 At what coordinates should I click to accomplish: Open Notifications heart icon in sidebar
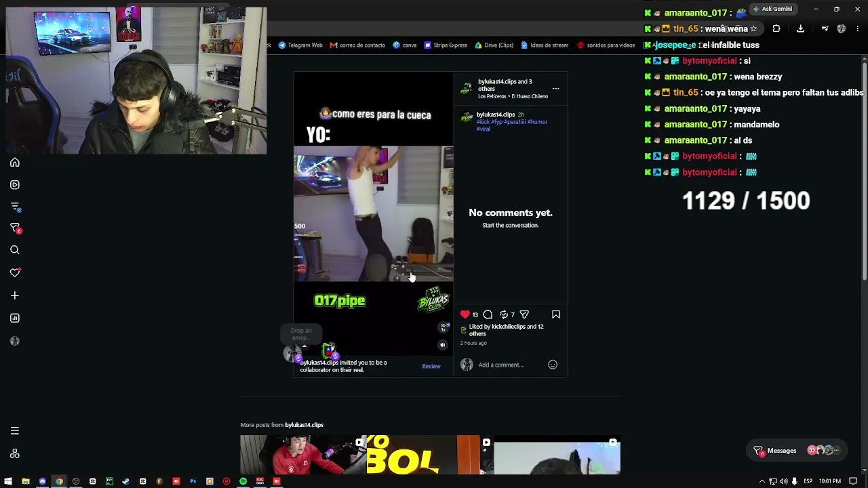pyautogui.click(x=15, y=272)
